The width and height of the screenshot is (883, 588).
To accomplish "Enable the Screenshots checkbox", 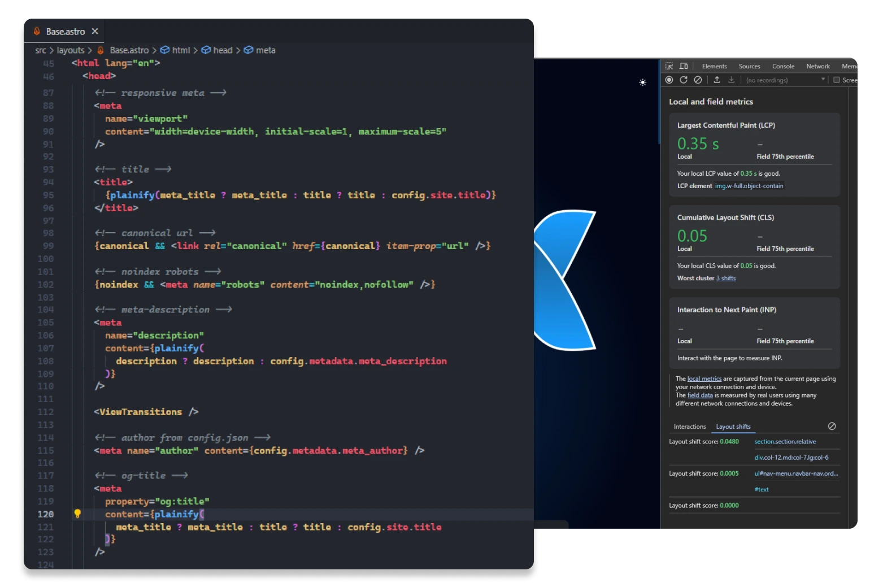I will [x=837, y=80].
